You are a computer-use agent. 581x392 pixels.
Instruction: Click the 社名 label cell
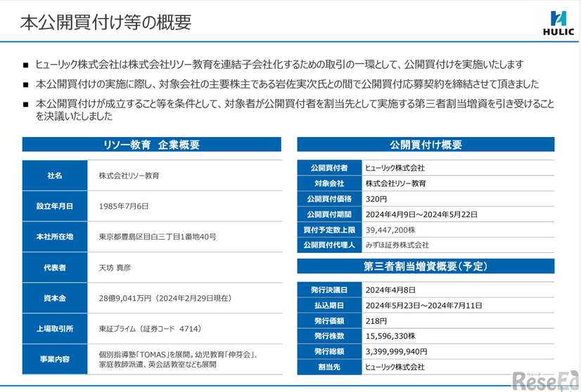55,176
